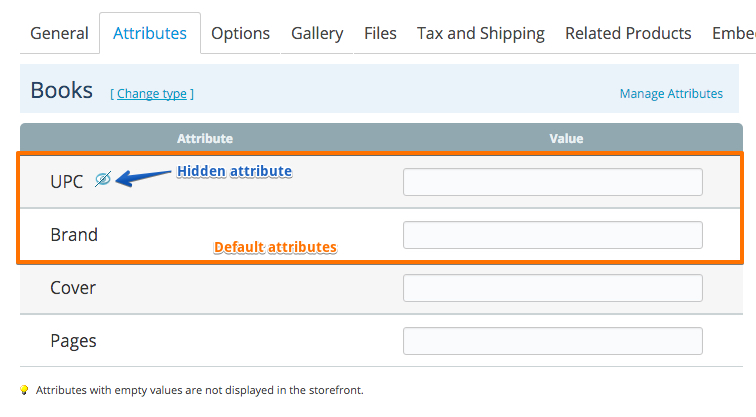756x417 pixels.
Task: Click the Value column header
Action: (x=566, y=138)
